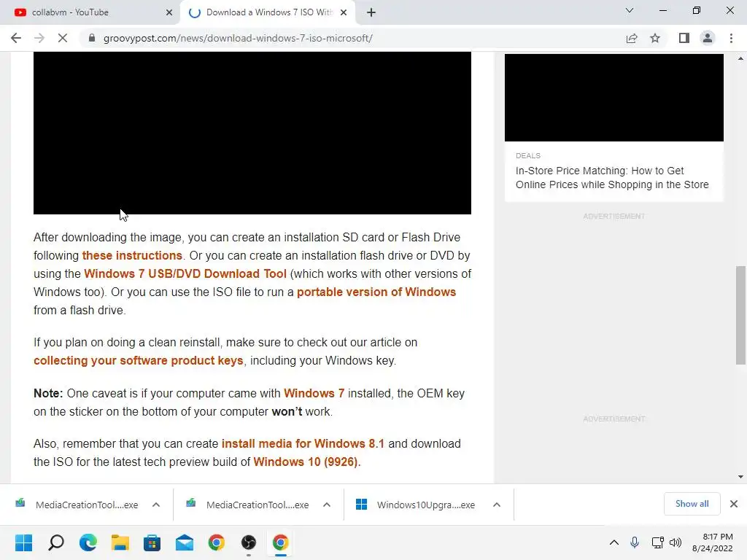Open network status tray icon

coord(658,542)
